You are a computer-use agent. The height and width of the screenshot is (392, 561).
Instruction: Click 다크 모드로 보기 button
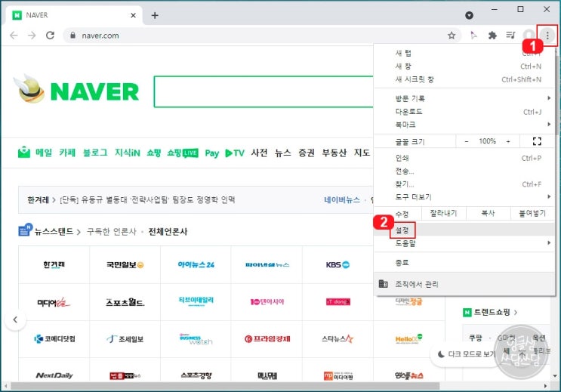[466, 354]
